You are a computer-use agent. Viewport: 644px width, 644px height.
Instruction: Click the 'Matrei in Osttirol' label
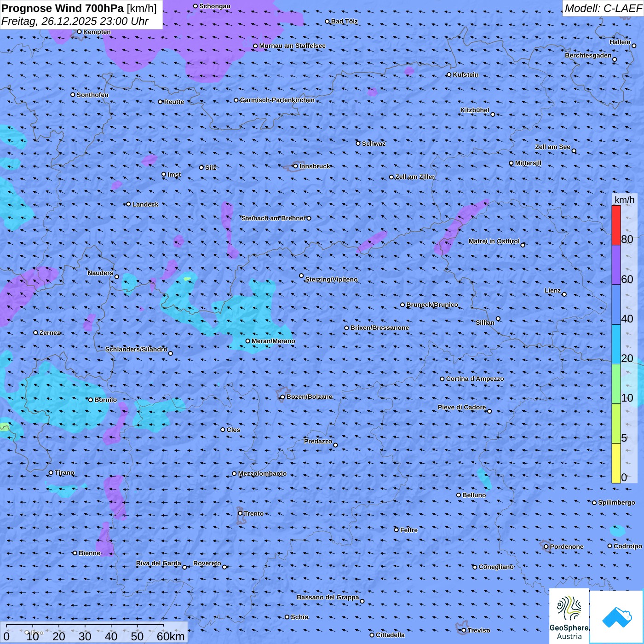pyautogui.click(x=494, y=241)
